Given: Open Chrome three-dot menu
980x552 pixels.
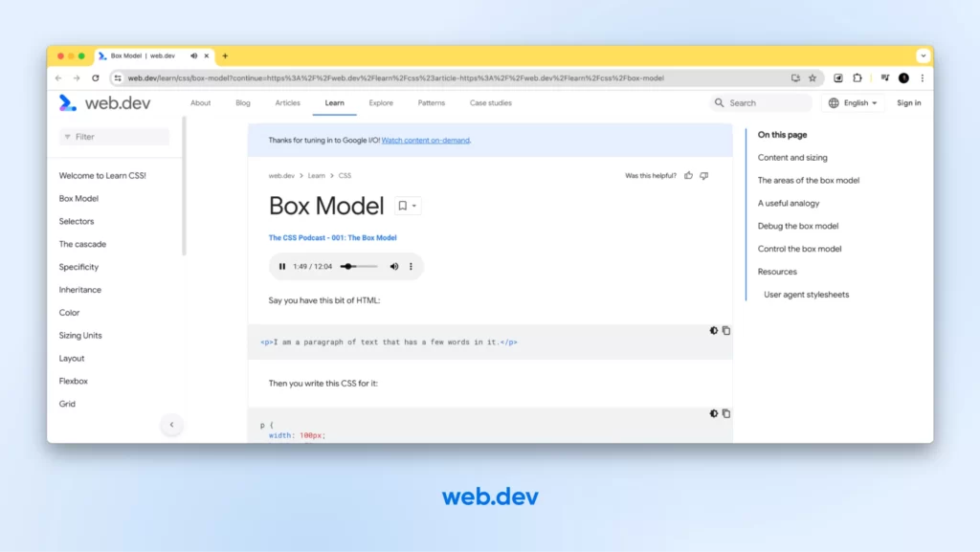Looking at the screenshot, I should point(923,78).
